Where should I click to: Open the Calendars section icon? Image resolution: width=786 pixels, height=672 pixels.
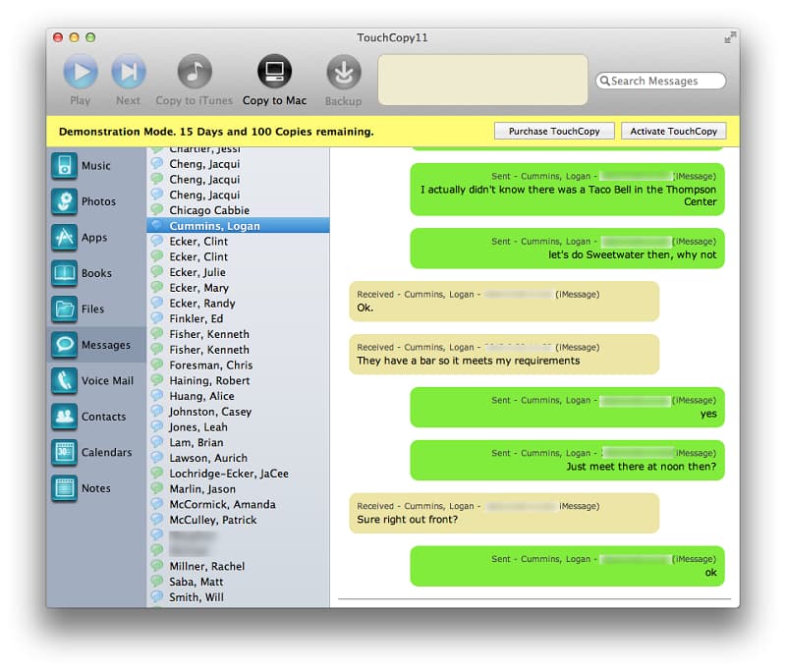point(64,453)
